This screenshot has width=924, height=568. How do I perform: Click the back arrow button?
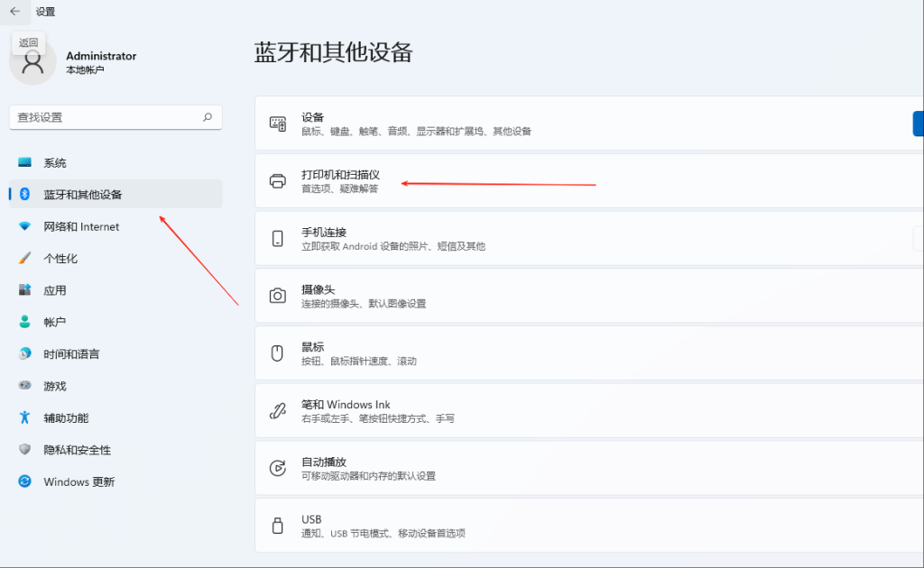coord(14,11)
